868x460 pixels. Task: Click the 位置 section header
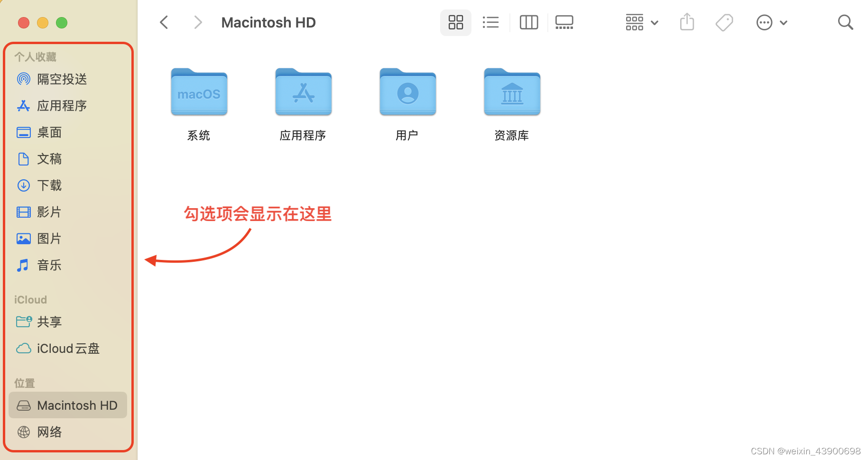(x=25, y=383)
